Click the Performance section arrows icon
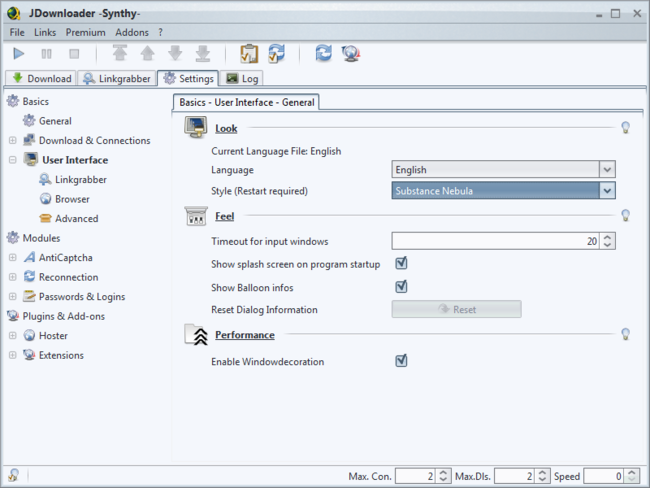Viewport: 650px width, 488px height. click(196, 335)
